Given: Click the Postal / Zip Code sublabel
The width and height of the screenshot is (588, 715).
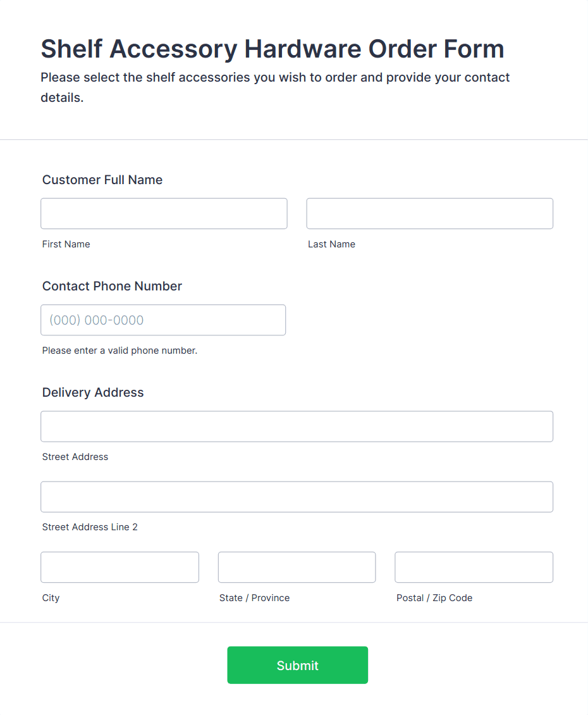Looking at the screenshot, I should (434, 598).
